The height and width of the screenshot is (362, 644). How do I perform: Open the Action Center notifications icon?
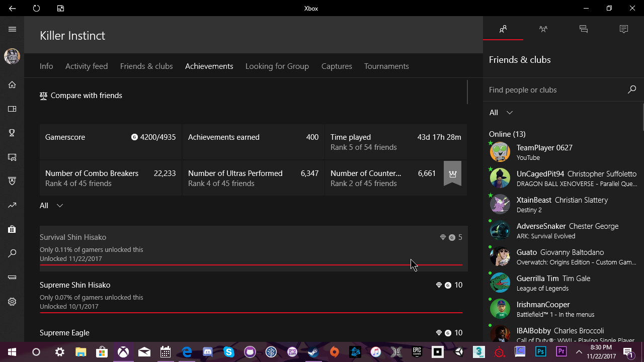(628, 352)
